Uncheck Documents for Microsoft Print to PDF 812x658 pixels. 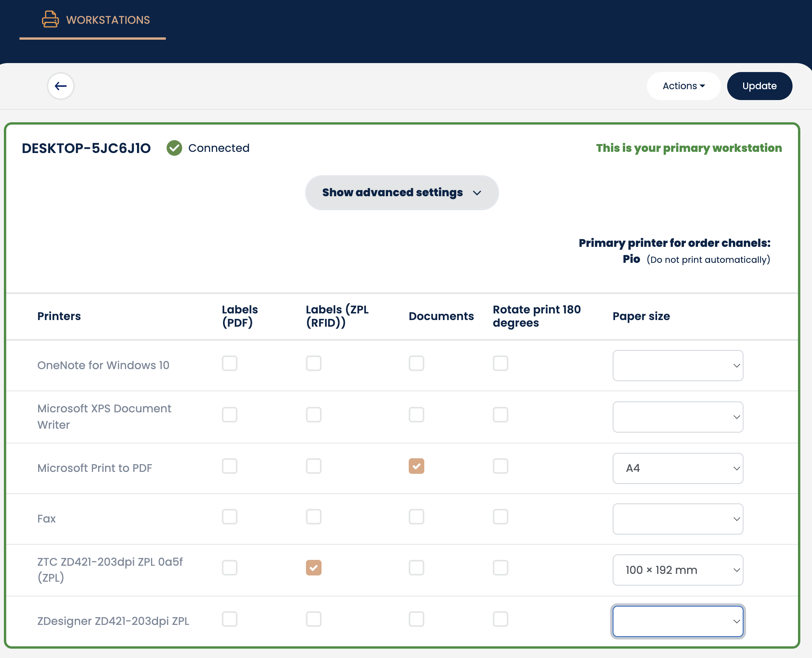[416, 466]
